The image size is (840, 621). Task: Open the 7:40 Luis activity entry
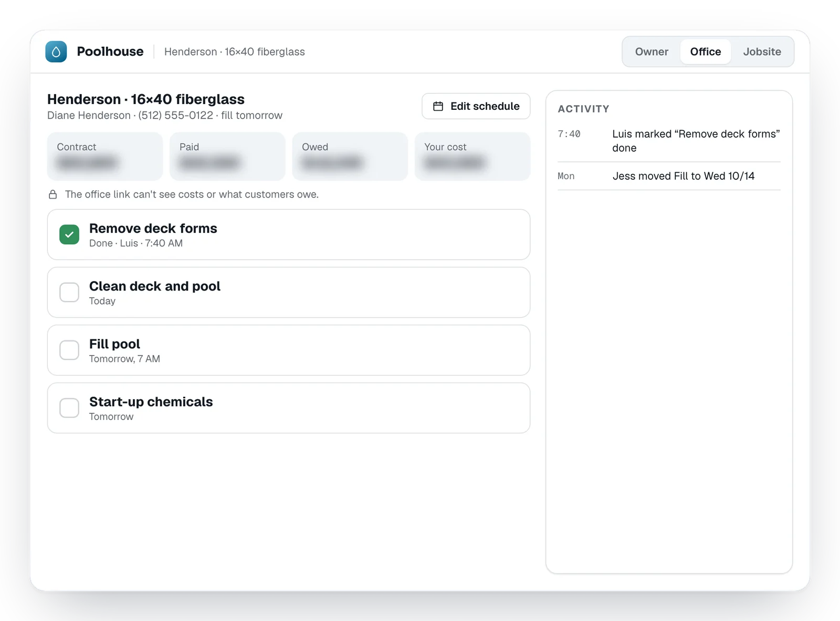(669, 141)
